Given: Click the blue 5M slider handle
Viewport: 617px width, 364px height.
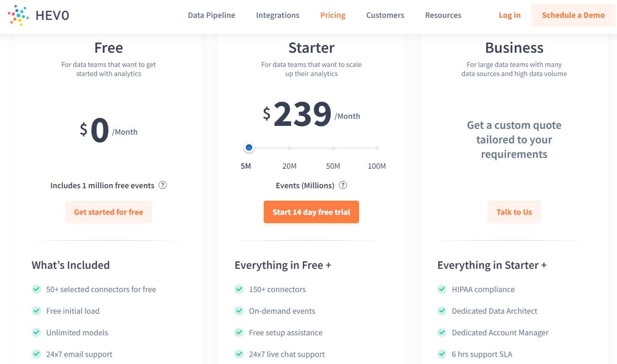Looking at the screenshot, I should (249, 148).
